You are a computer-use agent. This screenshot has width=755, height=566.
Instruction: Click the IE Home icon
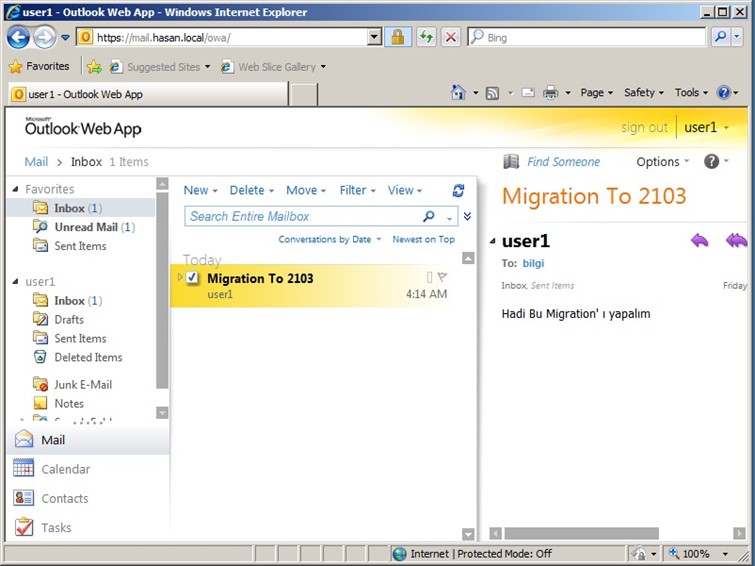458,92
